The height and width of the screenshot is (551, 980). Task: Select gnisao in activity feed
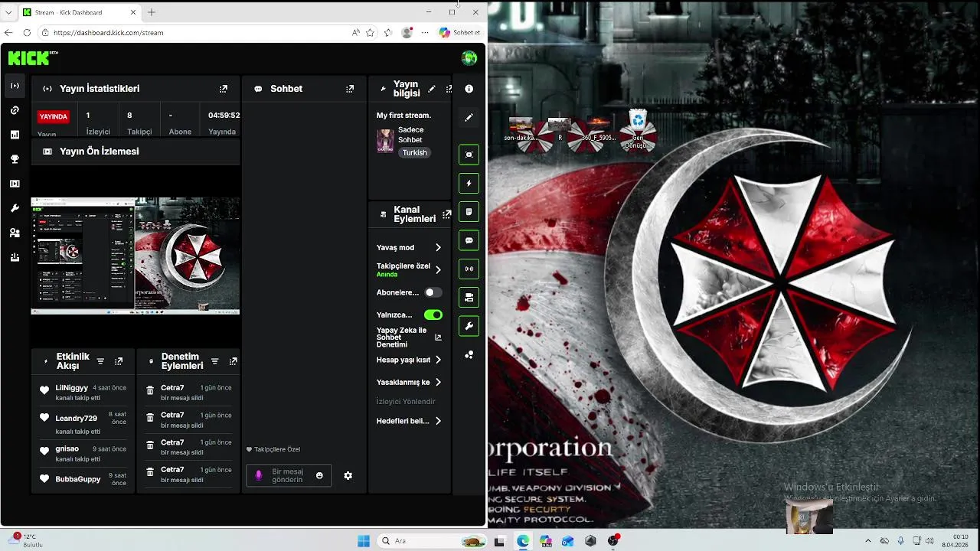(x=67, y=449)
